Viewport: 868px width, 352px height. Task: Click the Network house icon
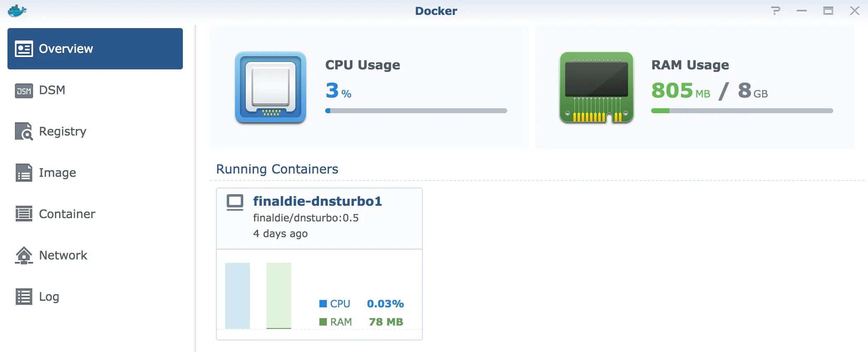click(x=24, y=255)
